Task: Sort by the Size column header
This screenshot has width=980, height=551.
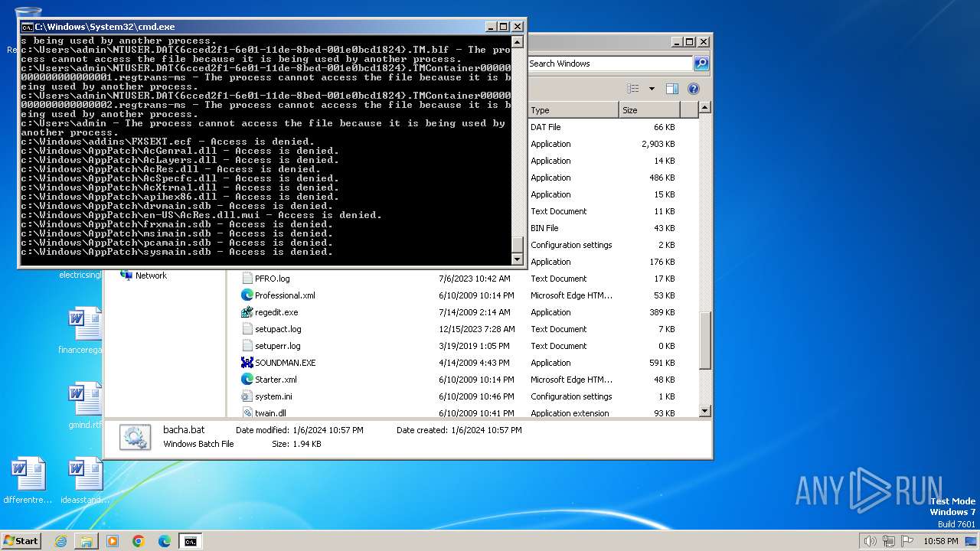Action: click(649, 110)
